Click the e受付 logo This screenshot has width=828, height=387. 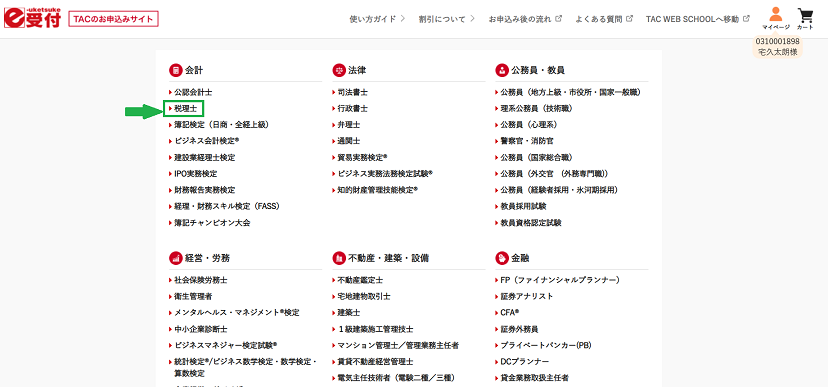point(33,19)
